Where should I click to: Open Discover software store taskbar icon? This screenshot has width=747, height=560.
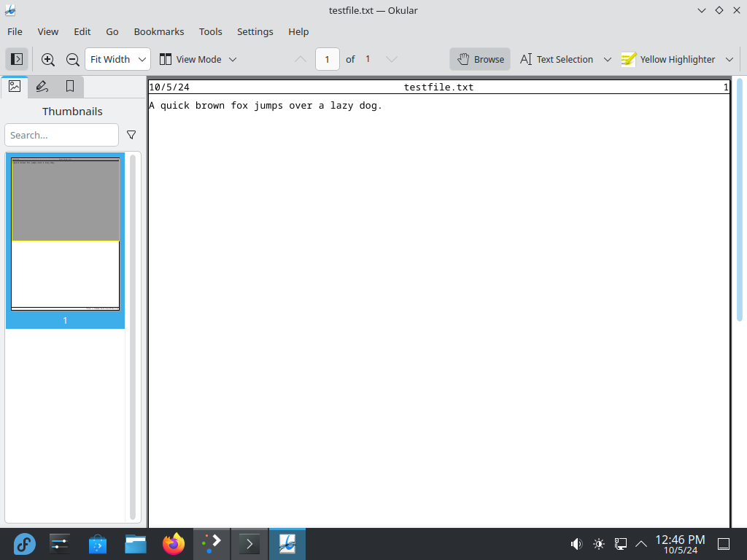pos(98,544)
